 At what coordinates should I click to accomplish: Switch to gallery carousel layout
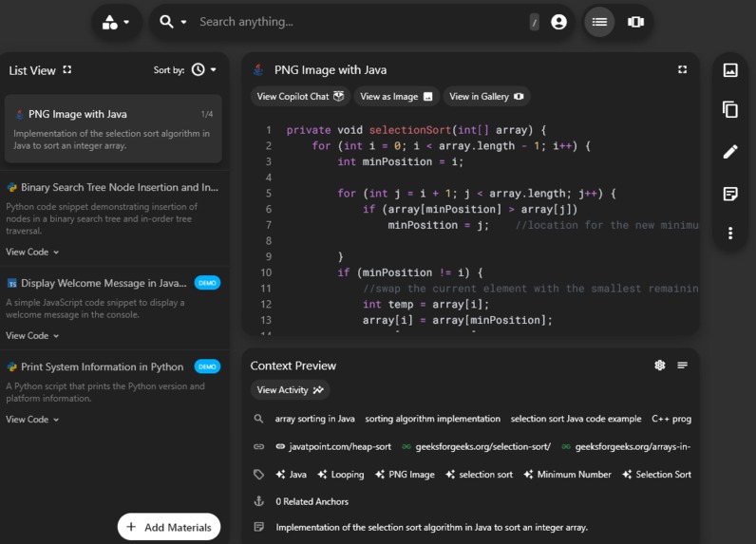(x=635, y=22)
